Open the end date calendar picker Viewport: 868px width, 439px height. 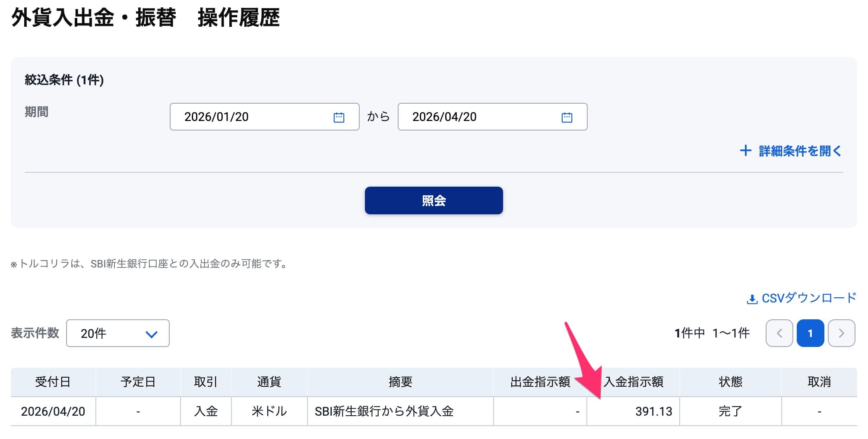coord(567,117)
